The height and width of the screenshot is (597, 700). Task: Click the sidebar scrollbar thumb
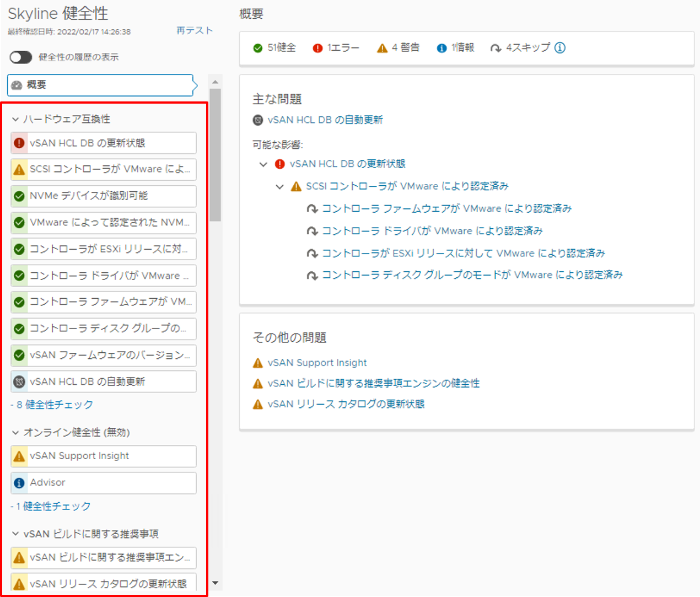215,154
